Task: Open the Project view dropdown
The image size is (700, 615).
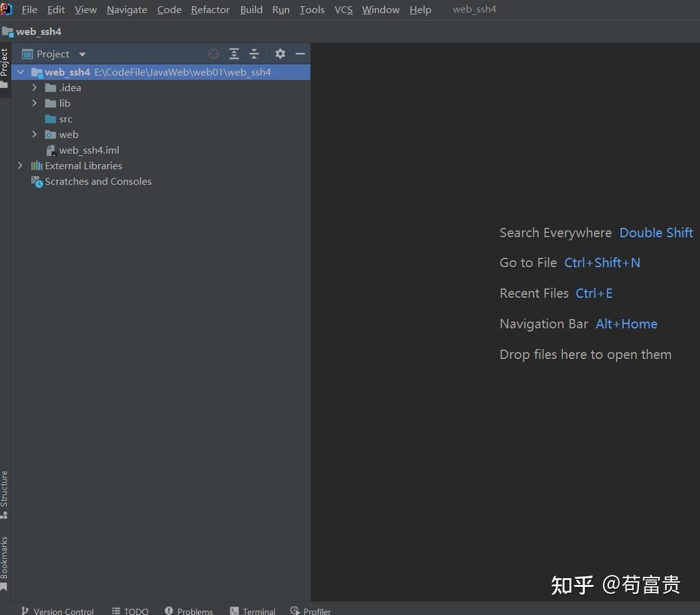Action: [54, 54]
